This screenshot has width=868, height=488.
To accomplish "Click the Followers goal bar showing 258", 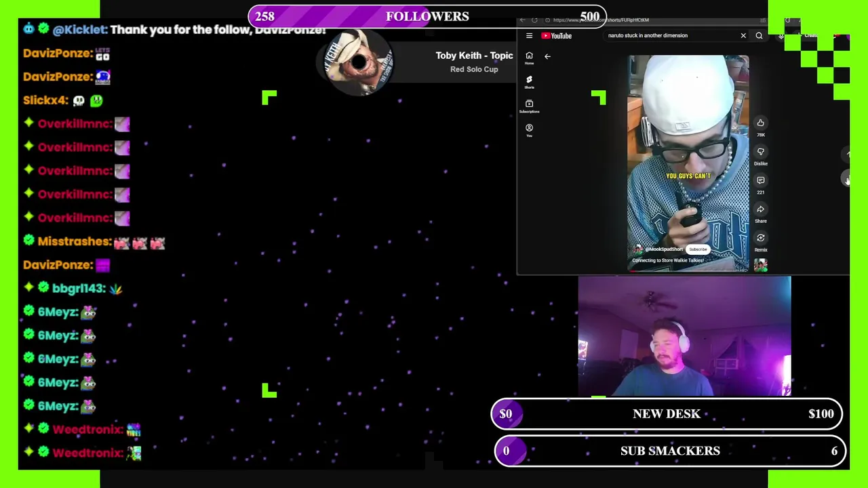I will (x=427, y=16).
